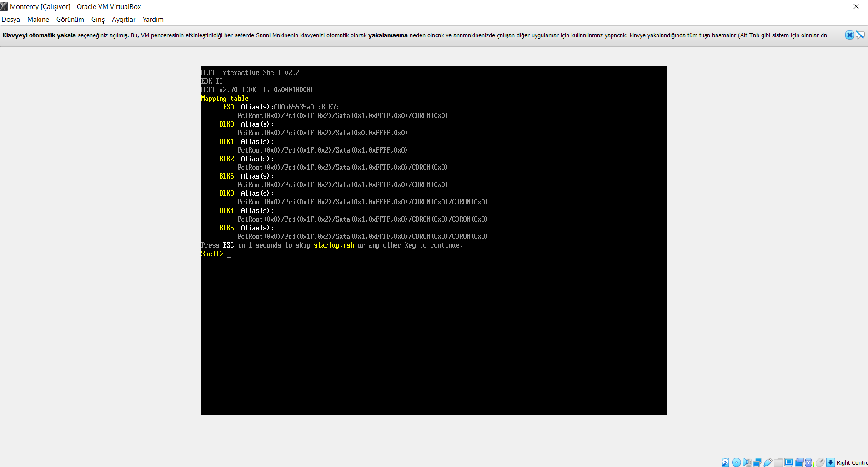The height and width of the screenshot is (467, 868).
Task: Click the hard disk activity indicator
Action: tap(725, 462)
